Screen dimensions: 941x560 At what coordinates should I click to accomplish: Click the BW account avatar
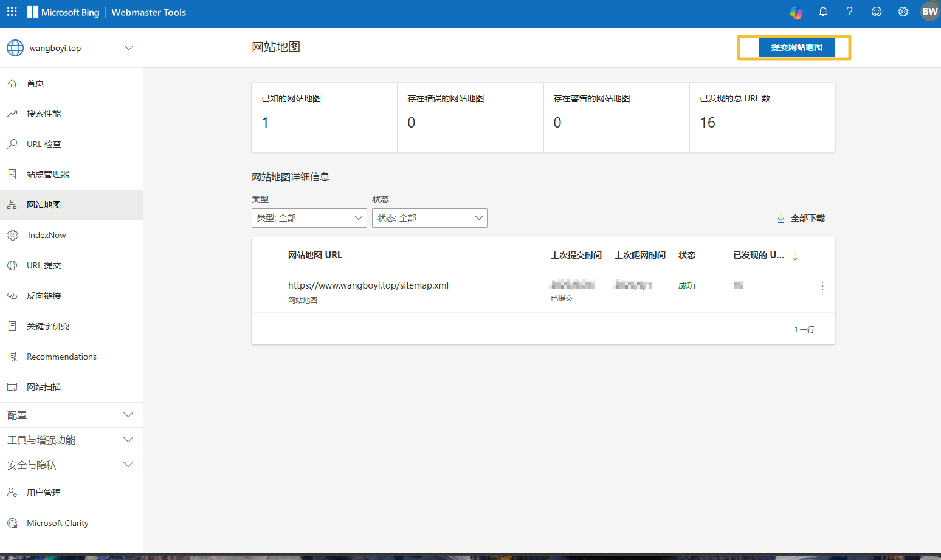(x=929, y=12)
